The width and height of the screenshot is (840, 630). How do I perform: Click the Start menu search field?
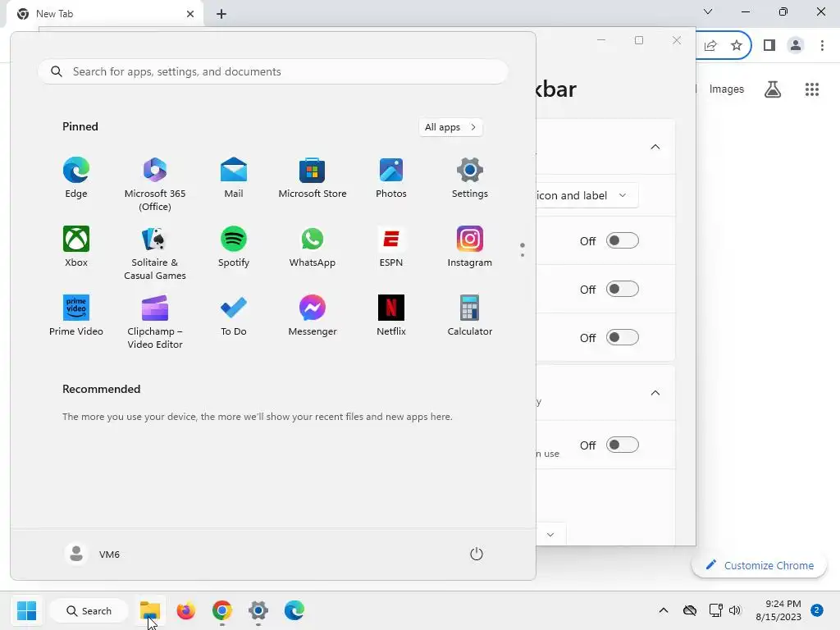[272, 71]
